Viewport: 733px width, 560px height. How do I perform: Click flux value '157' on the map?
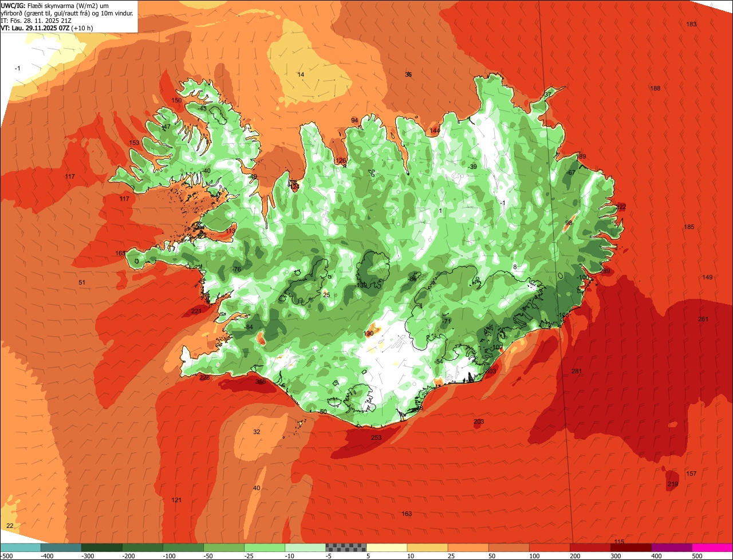pyautogui.click(x=691, y=474)
